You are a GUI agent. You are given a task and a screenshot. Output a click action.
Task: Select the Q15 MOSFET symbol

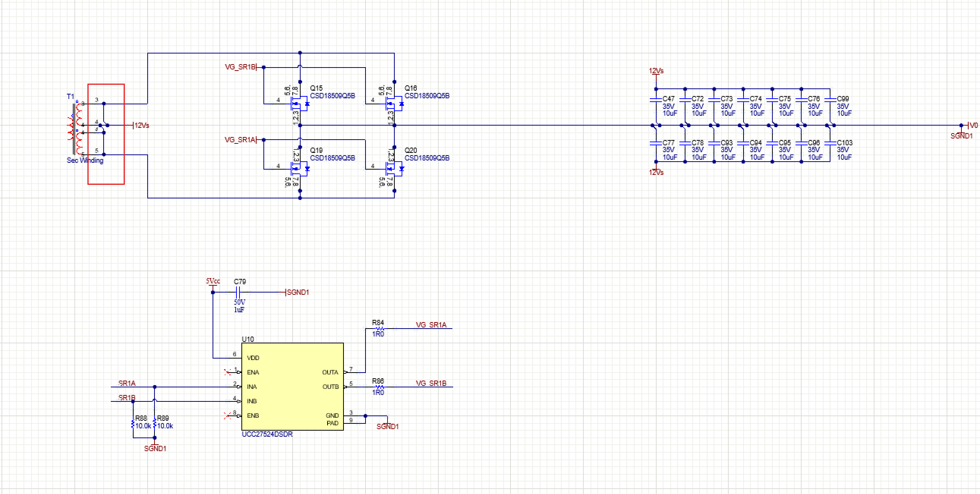(x=299, y=104)
